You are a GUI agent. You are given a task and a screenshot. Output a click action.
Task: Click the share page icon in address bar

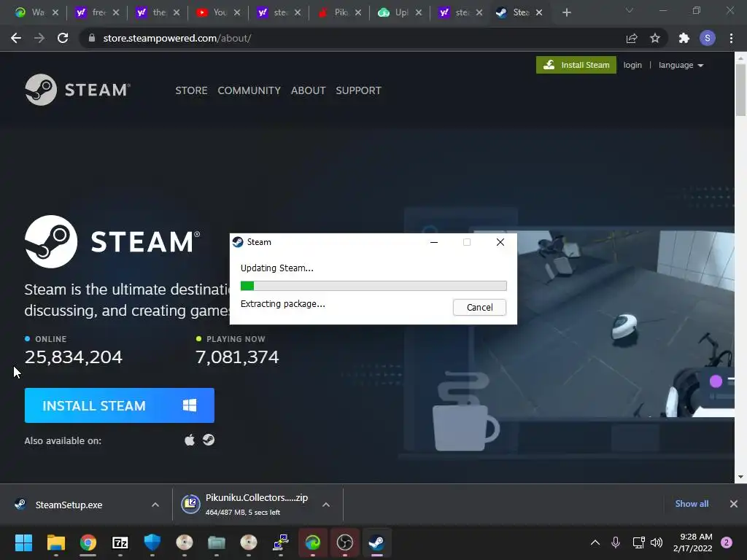pyautogui.click(x=632, y=38)
